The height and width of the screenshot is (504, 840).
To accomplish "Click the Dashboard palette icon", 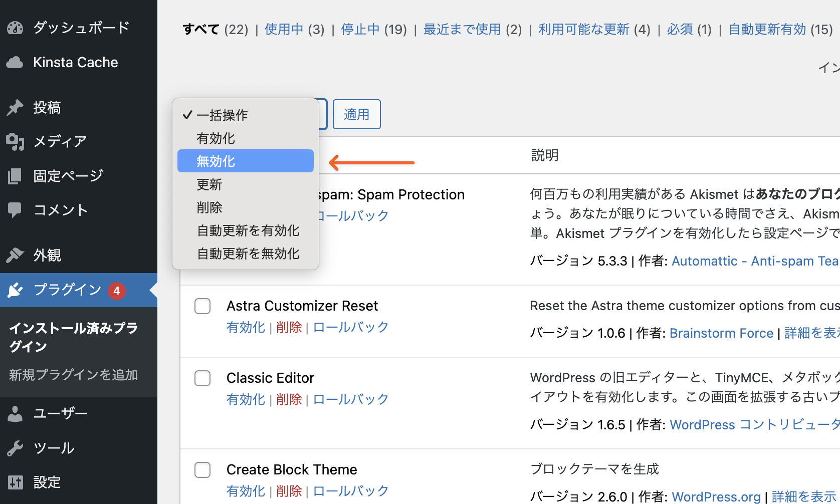I will tap(15, 28).
